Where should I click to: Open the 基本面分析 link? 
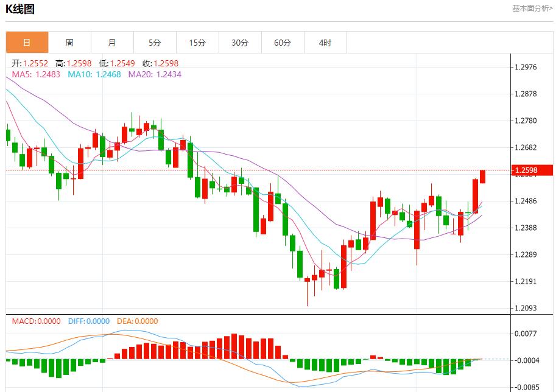532,9
